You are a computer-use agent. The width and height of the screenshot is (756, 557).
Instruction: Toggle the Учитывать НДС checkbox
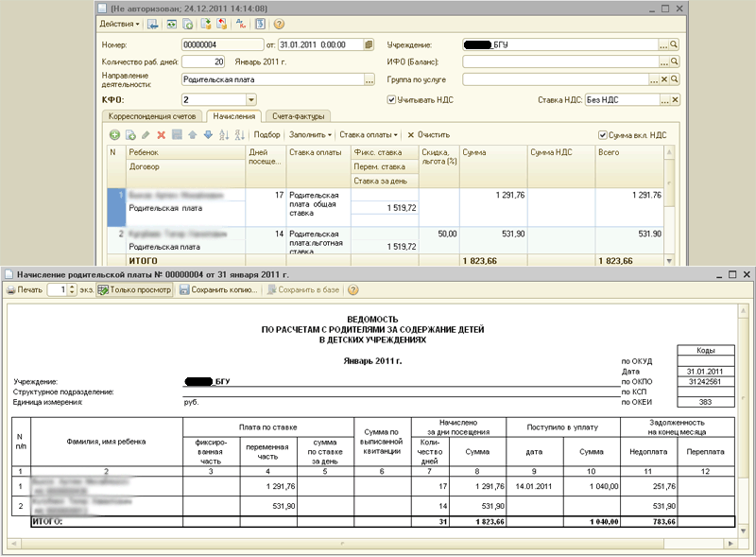coord(392,99)
